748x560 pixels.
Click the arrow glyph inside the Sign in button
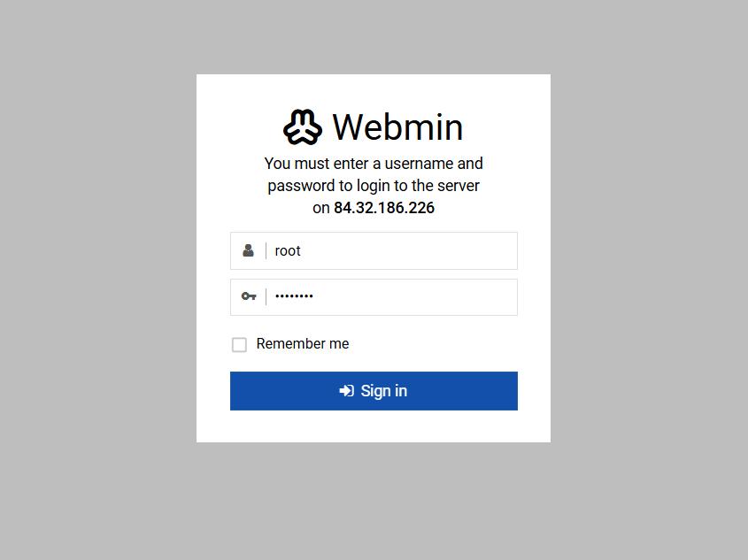346,390
